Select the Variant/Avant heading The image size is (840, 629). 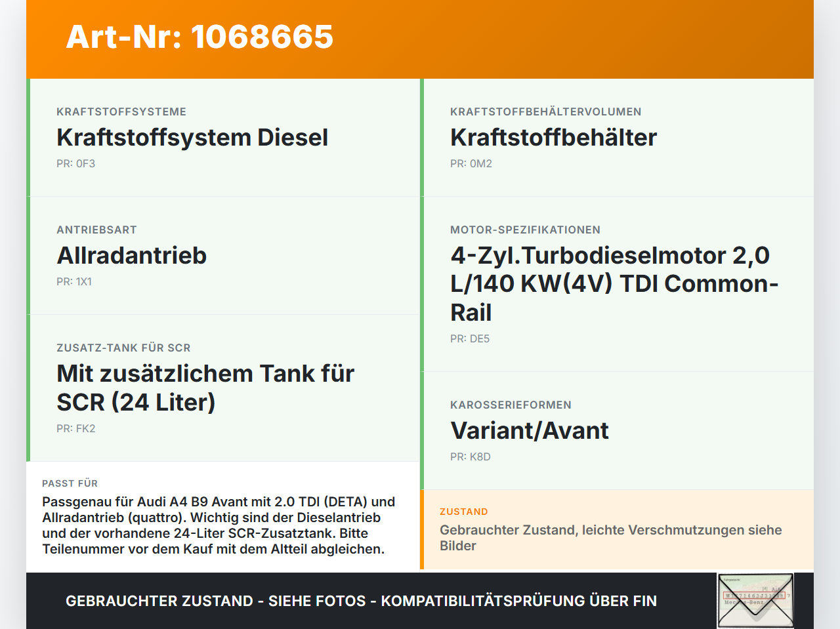pos(530,430)
